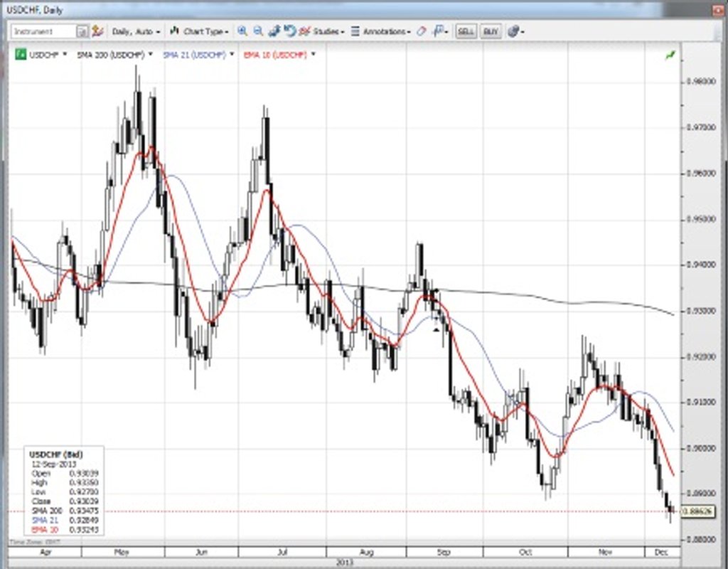728x569 pixels.
Task: Click into the Instrument input field
Action: pyautogui.click(x=44, y=31)
